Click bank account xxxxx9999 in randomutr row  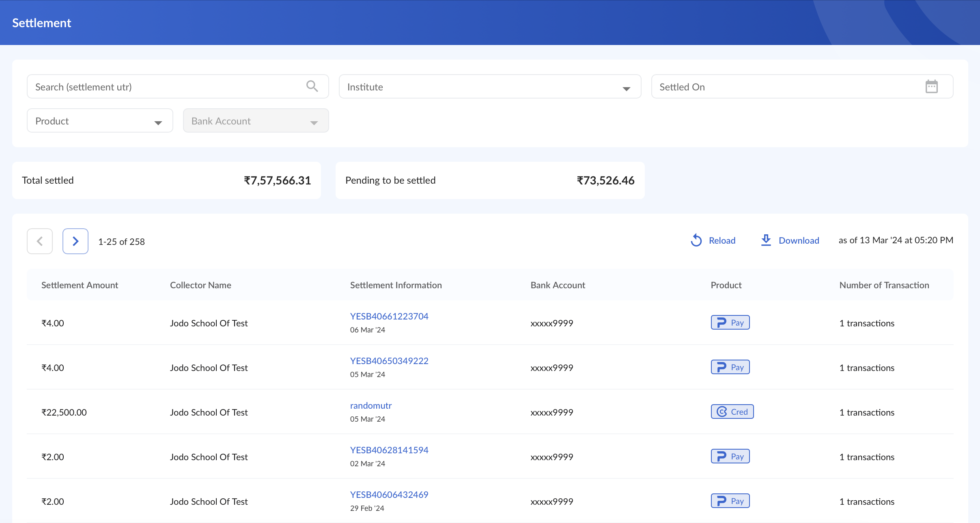coord(552,412)
